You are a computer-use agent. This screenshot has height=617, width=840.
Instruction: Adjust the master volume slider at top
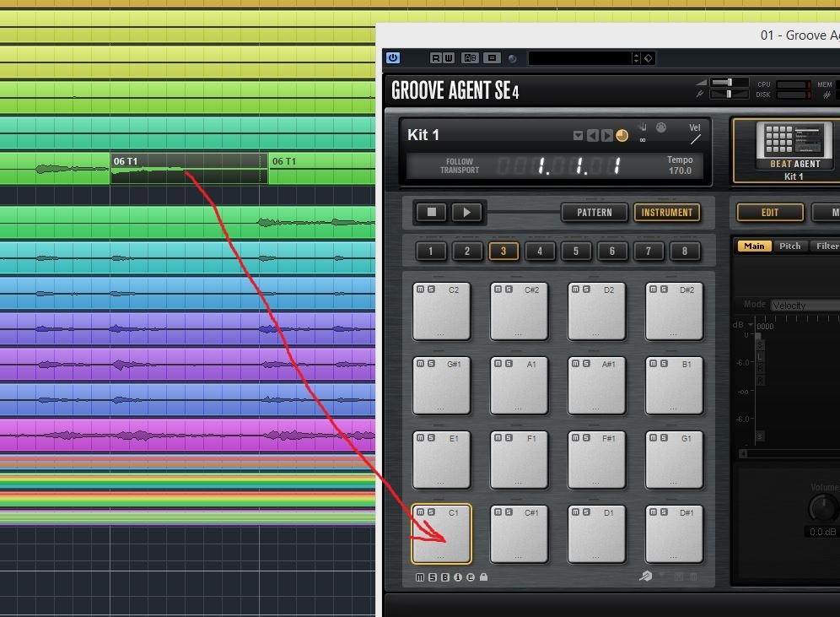(728, 82)
